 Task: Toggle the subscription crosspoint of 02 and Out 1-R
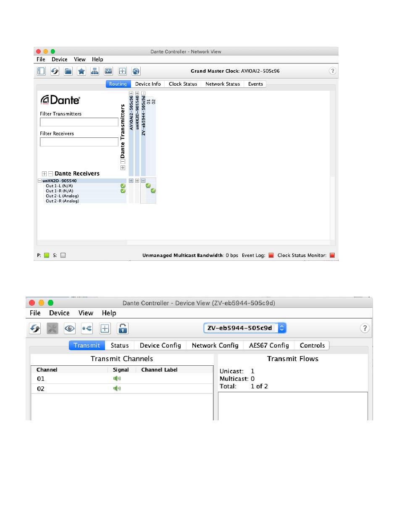point(153,191)
